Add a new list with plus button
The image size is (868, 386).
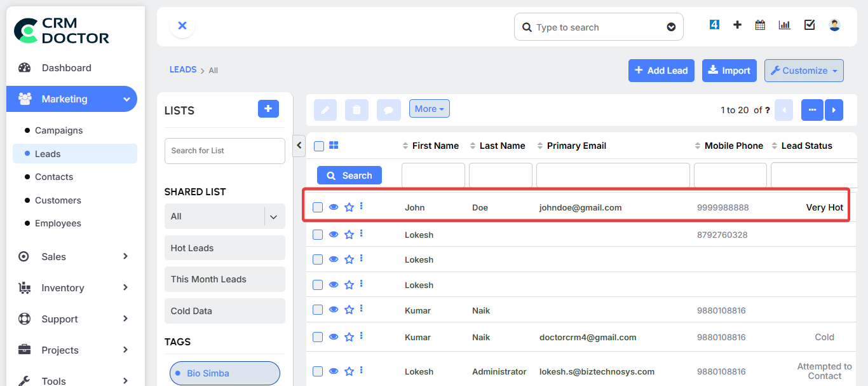point(268,109)
